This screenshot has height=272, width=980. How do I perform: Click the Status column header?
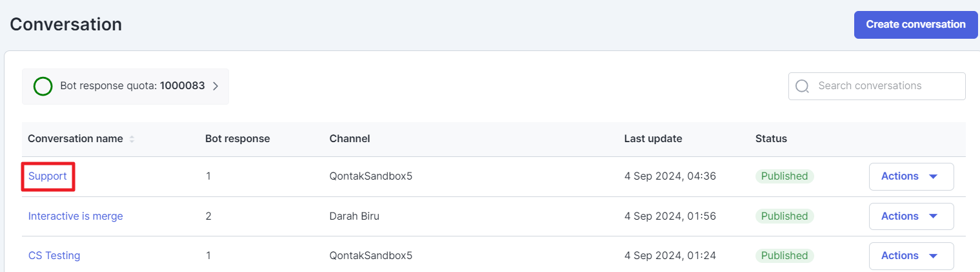[771, 138]
